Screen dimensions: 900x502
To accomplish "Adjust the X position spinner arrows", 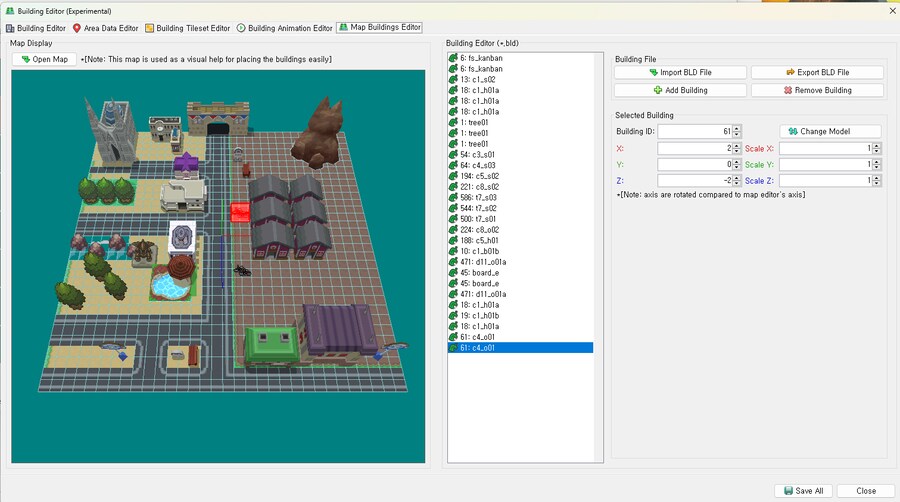I will pyautogui.click(x=737, y=148).
